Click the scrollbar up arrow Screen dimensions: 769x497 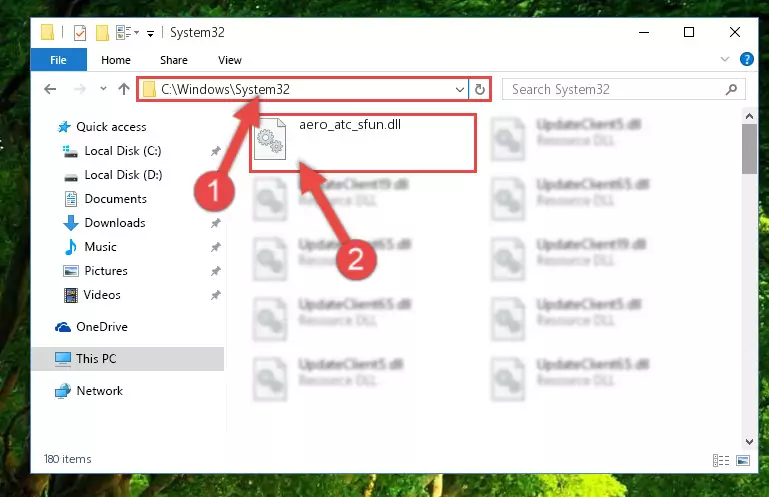[749, 116]
